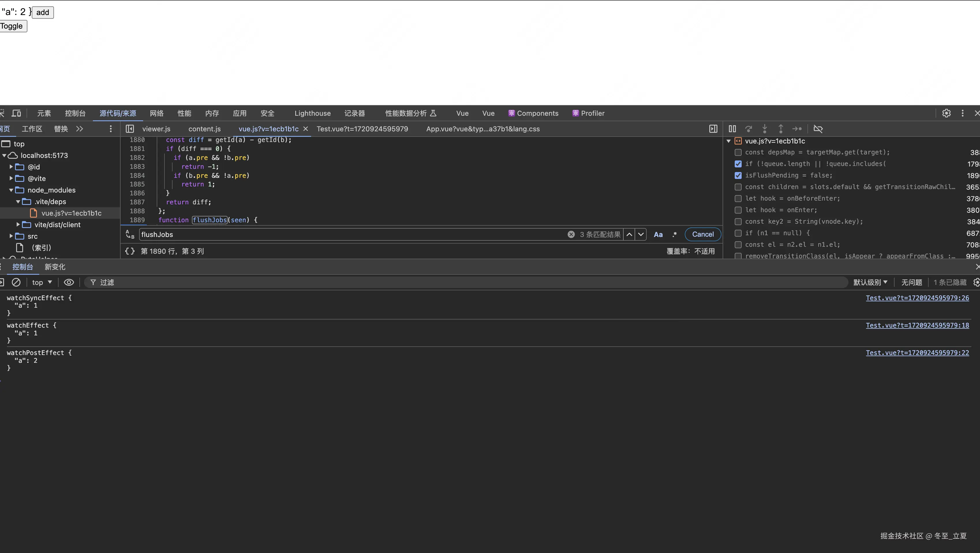Toggle the device toolbar icon
980x553 pixels.
pyautogui.click(x=16, y=113)
